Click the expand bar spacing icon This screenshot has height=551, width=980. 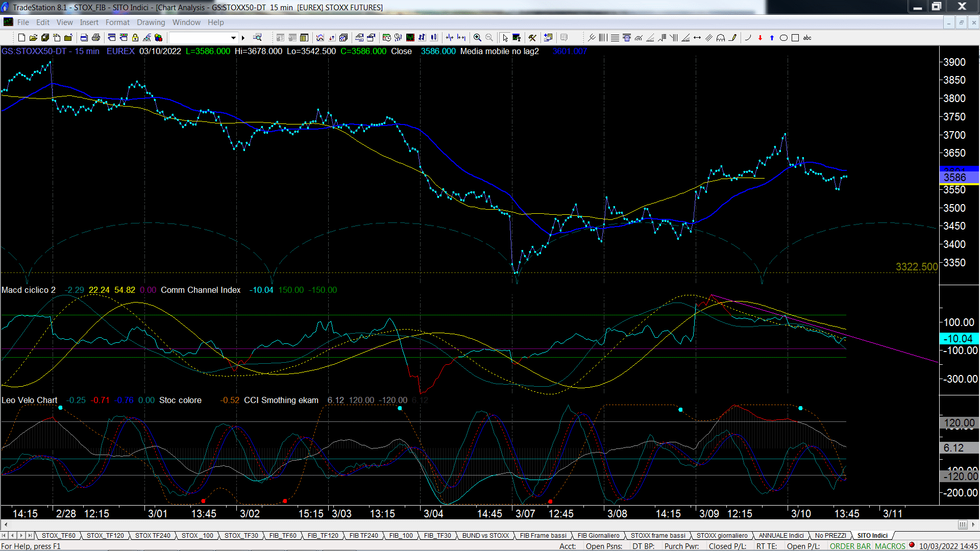(461, 38)
